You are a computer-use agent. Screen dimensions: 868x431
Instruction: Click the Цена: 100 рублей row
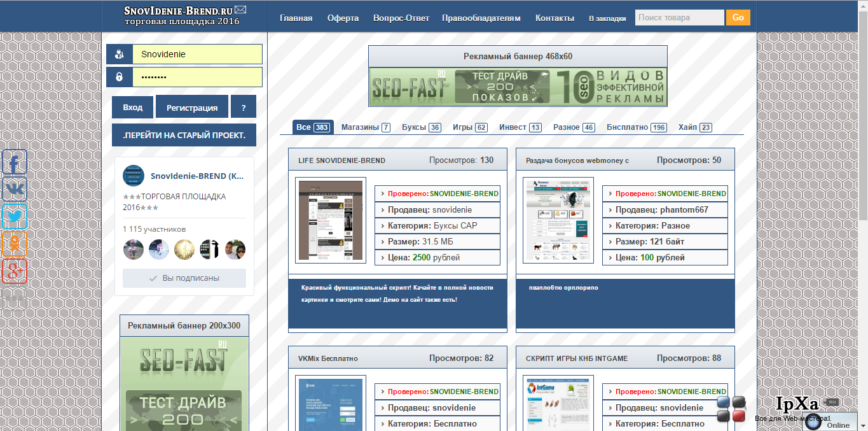point(665,258)
